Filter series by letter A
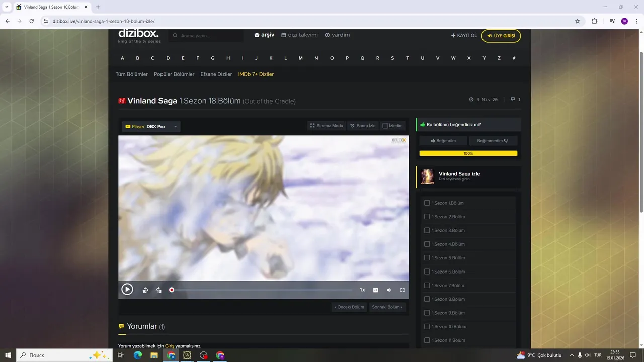Image resolution: width=644 pixels, height=362 pixels. click(122, 58)
